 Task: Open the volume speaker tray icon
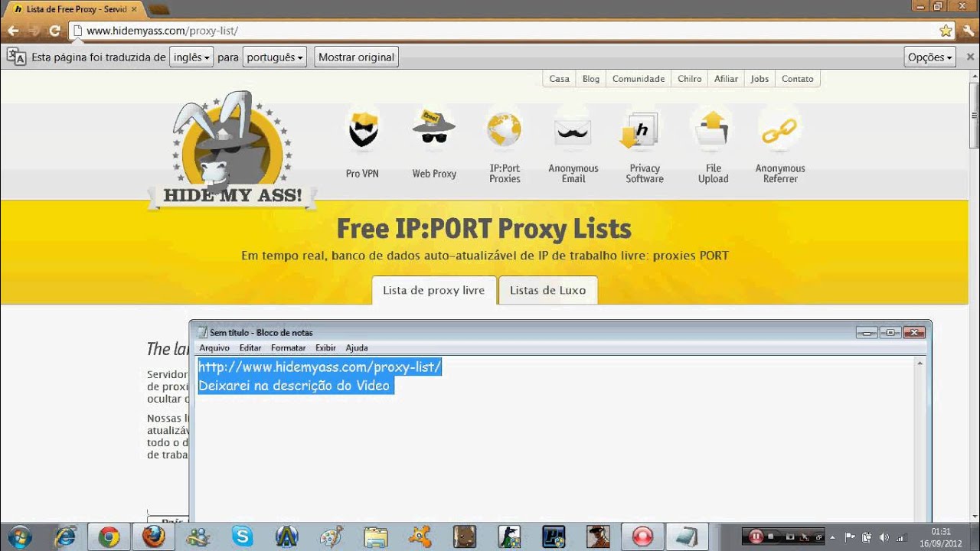pos(884,537)
